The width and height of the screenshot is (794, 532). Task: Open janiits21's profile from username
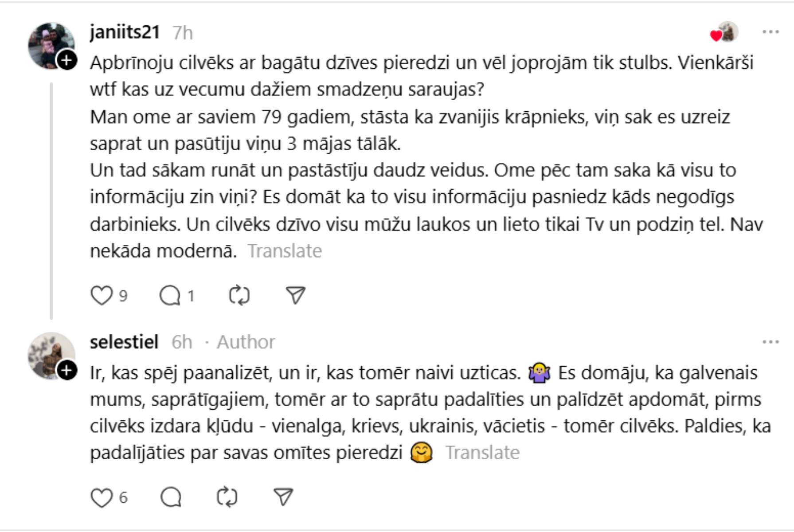125,32
